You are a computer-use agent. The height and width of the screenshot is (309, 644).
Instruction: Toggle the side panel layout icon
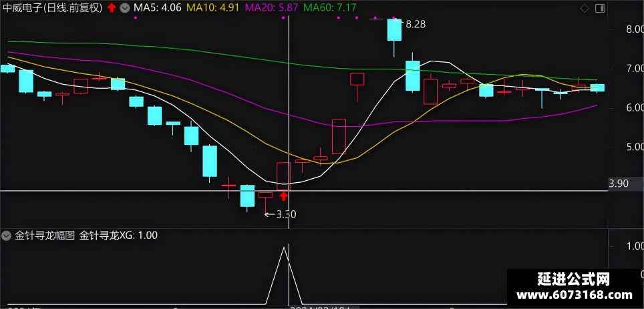point(600,8)
